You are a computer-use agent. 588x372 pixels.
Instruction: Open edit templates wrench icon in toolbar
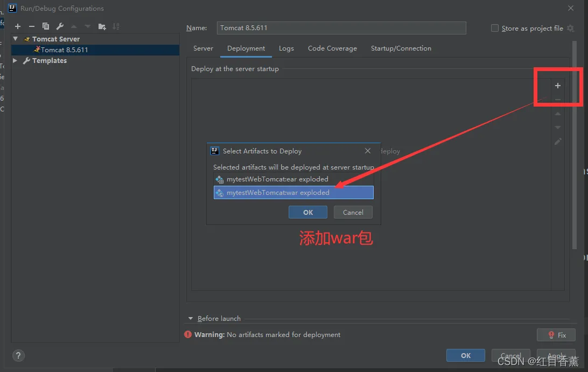(60, 26)
